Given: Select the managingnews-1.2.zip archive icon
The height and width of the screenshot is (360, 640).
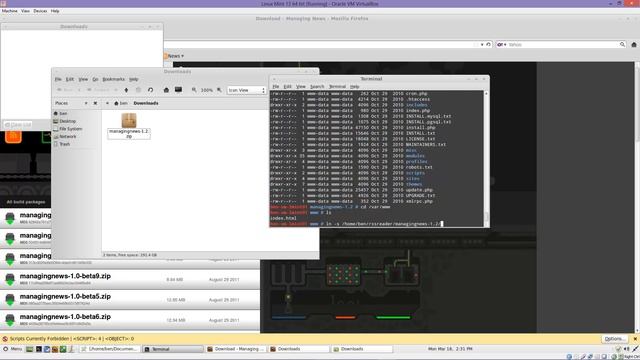Looking at the screenshot, I should pyautogui.click(x=129, y=120).
